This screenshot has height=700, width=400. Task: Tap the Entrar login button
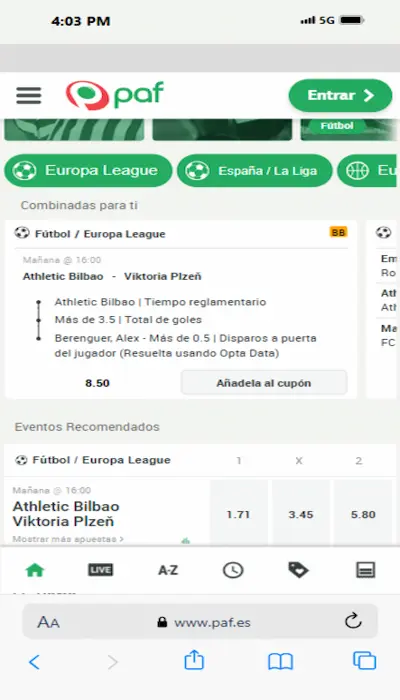[x=340, y=96]
